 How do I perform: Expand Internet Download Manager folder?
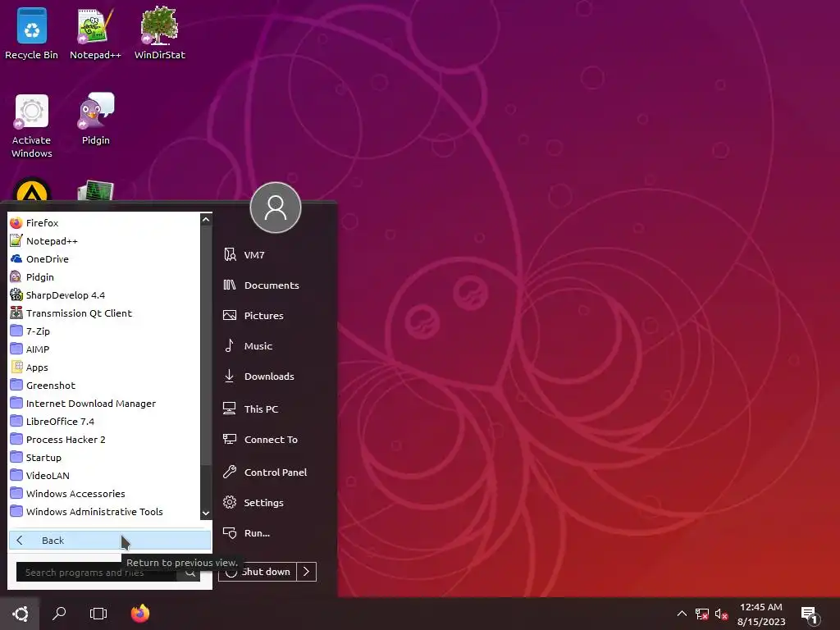(x=104, y=404)
